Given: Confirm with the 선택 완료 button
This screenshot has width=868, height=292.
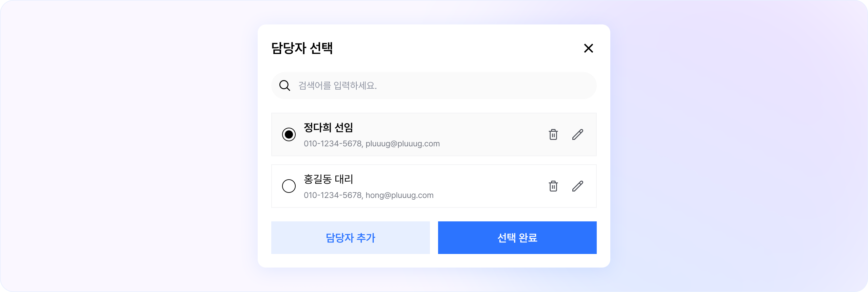Looking at the screenshot, I should pos(517,238).
